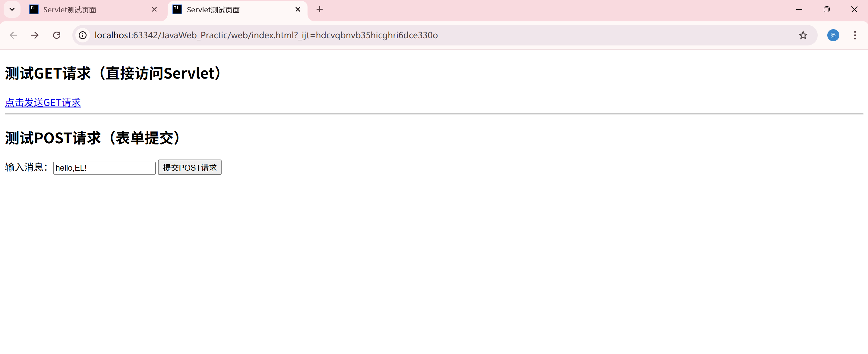Viewport: 868px width, 354px height.
Task: Close the first Servlet测试页面 tab
Action: 154,9
